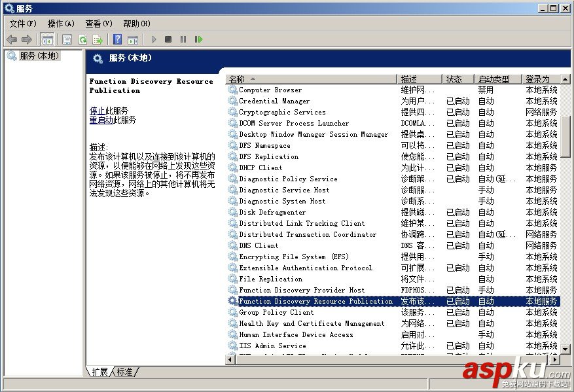
Task: Click the vertical scrollbar up arrow
Action: pyautogui.click(x=565, y=79)
